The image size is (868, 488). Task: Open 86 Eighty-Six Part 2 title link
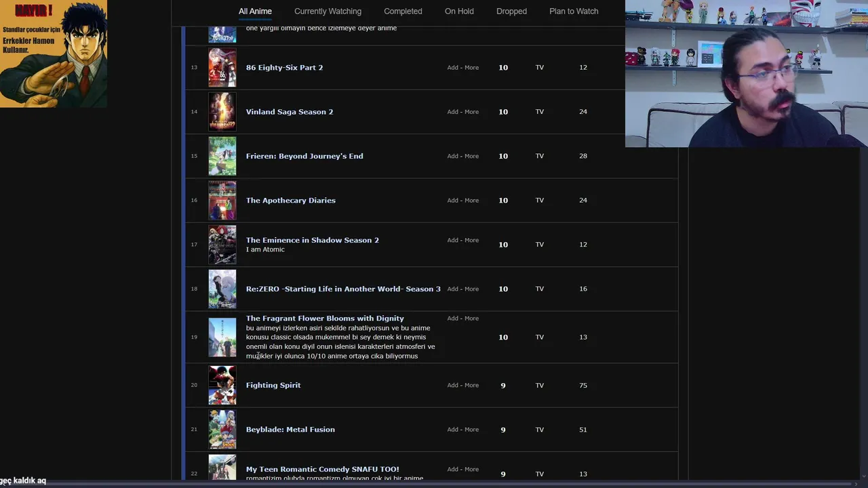pos(284,67)
